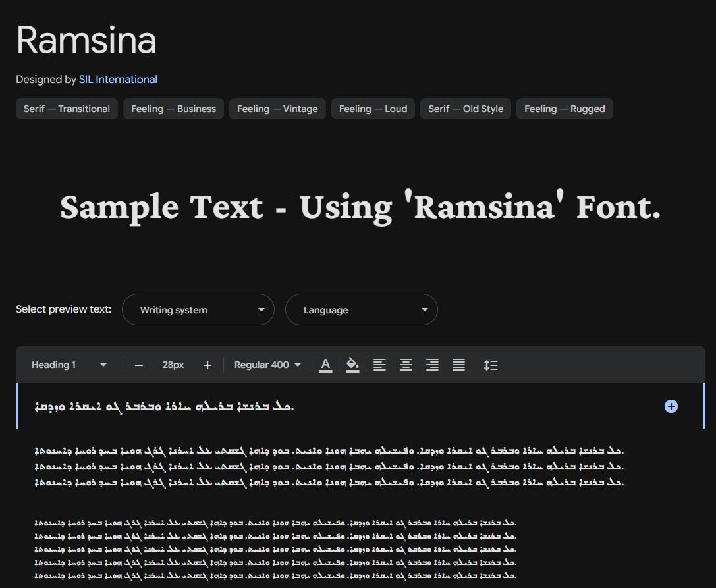
Task: Select the Feeling — Vintage tag
Action: tap(277, 109)
